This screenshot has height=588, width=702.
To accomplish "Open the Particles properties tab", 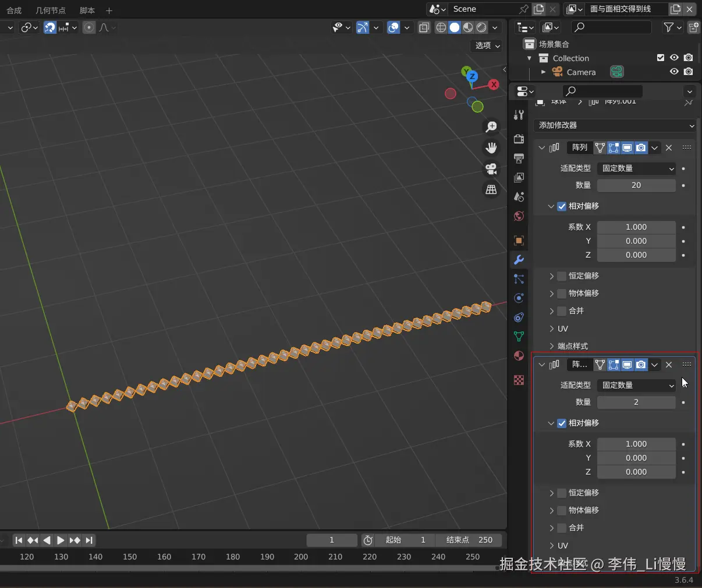I will click(x=519, y=279).
